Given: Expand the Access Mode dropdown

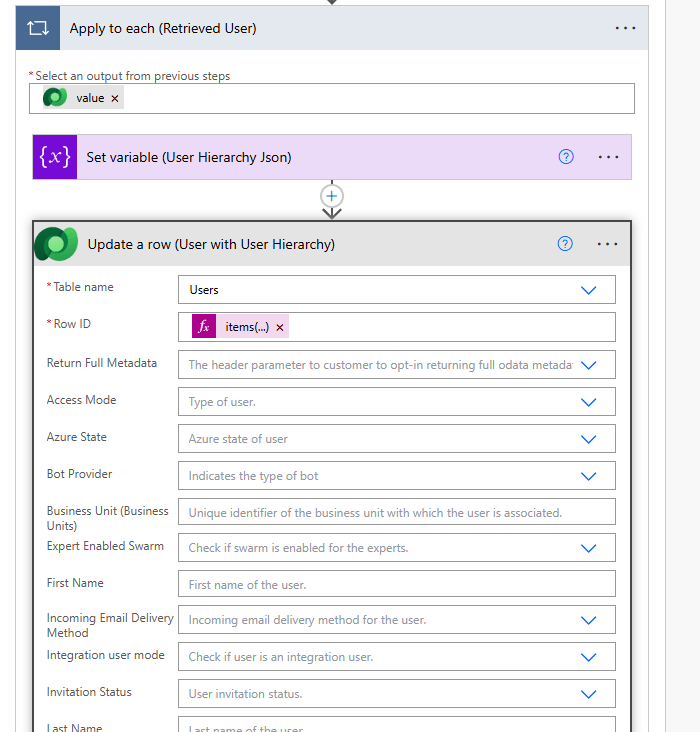Looking at the screenshot, I should pos(588,402).
